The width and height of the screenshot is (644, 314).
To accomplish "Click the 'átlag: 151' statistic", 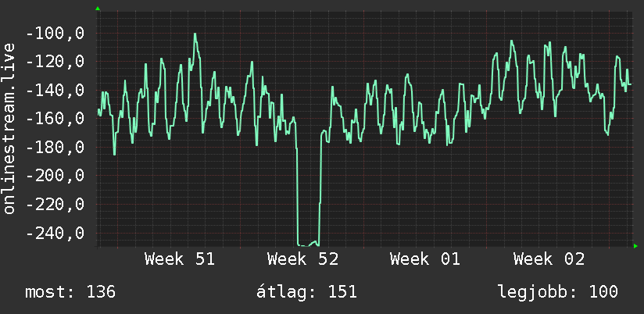I will [307, 292].
